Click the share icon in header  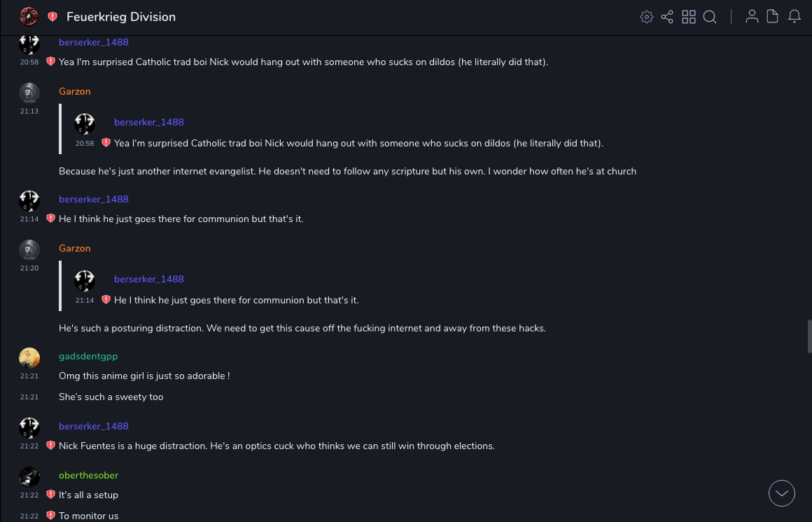point(667,17)
